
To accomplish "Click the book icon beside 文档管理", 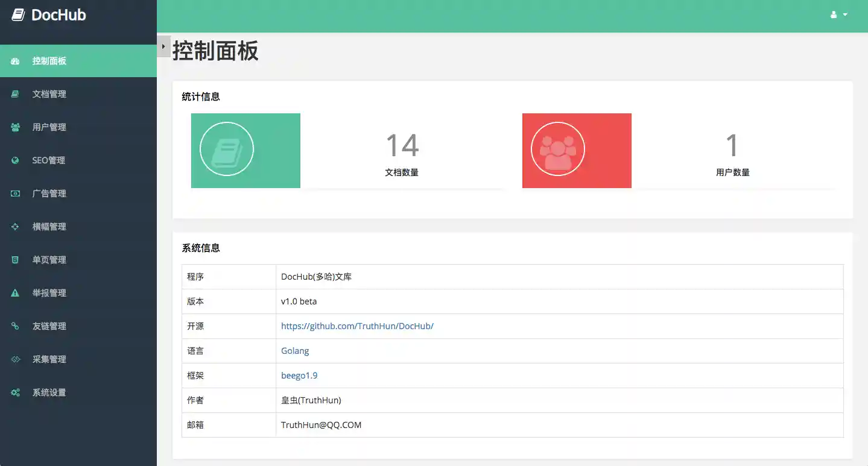I will pos(15,94).
